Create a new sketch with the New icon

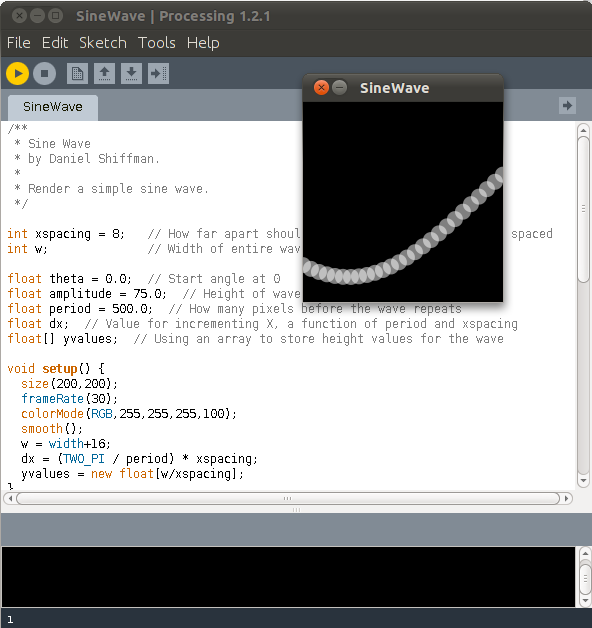[x=77, y=74]
